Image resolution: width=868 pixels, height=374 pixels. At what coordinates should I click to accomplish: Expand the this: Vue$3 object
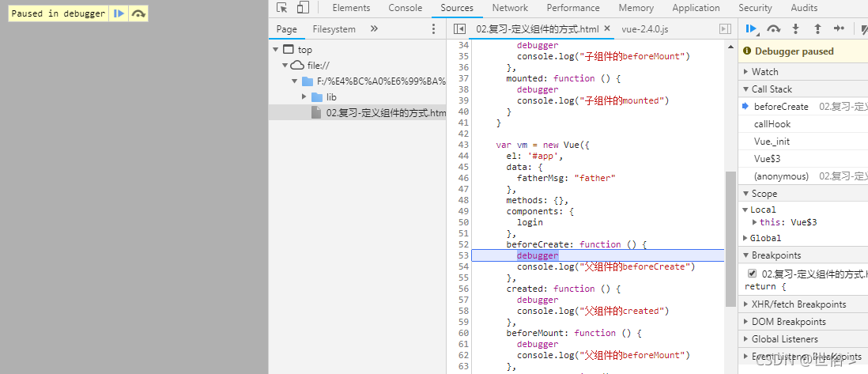click(x=755, y=222)
